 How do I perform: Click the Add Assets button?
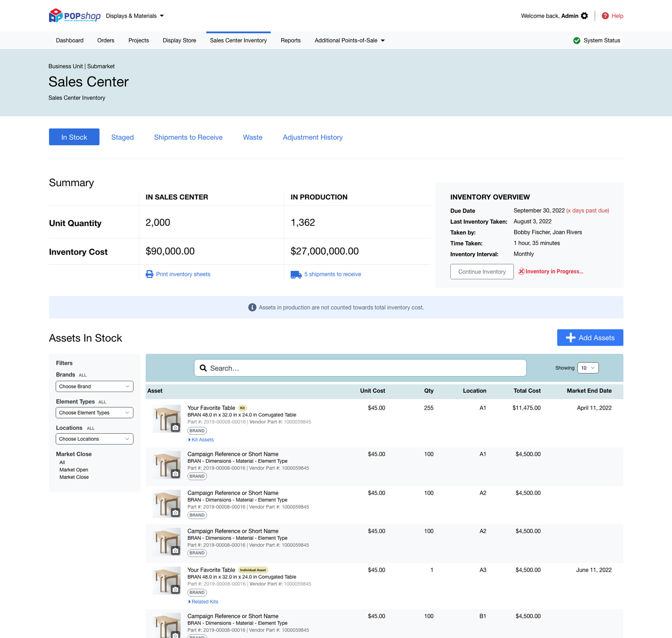[x=590, y=338]
